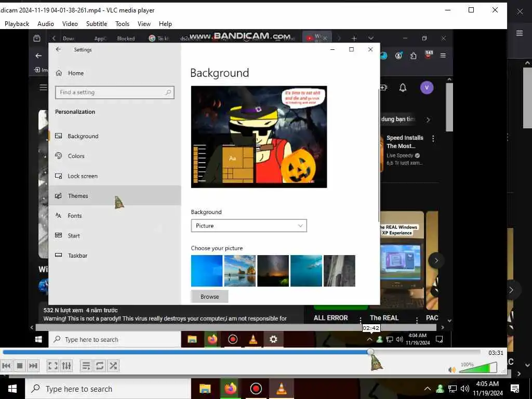The height and width of the screenshot is (399, 532).
Task: In the video, pick the beach rock wallpaper thumbnail
Action: click(240, 271)
